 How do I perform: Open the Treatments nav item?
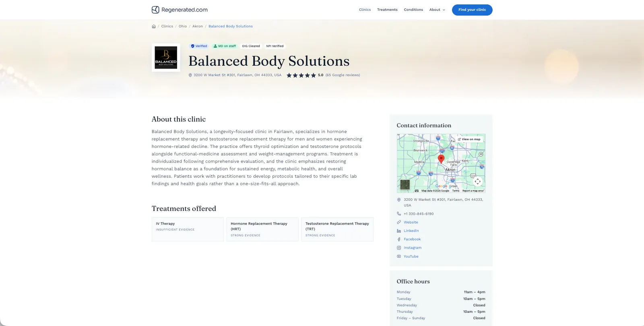point(387,10)
